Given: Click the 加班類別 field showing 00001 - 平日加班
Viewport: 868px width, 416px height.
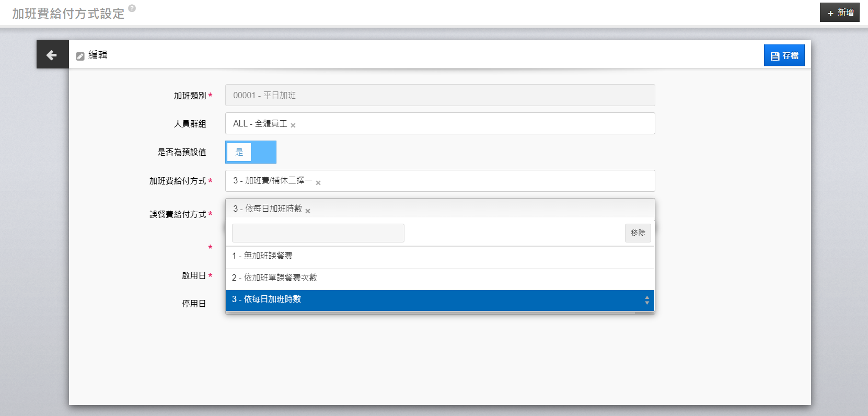Looking at the screenshot, I should 439,96.
